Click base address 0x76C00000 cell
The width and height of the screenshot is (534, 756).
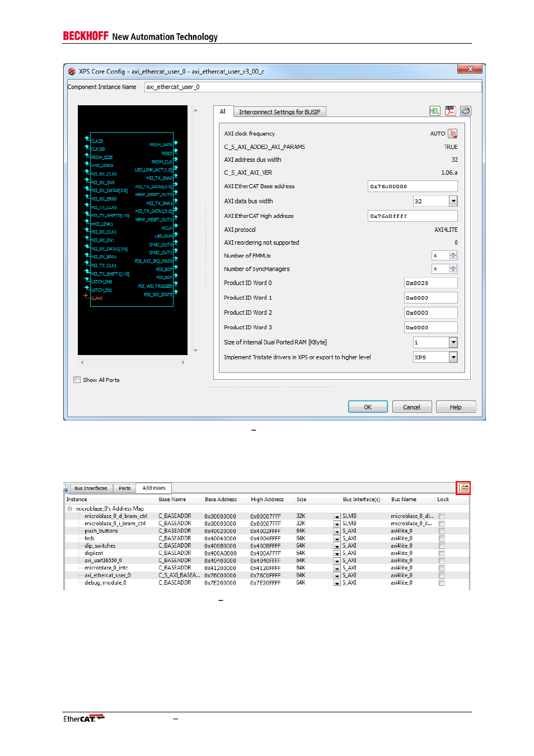point(220,576)
